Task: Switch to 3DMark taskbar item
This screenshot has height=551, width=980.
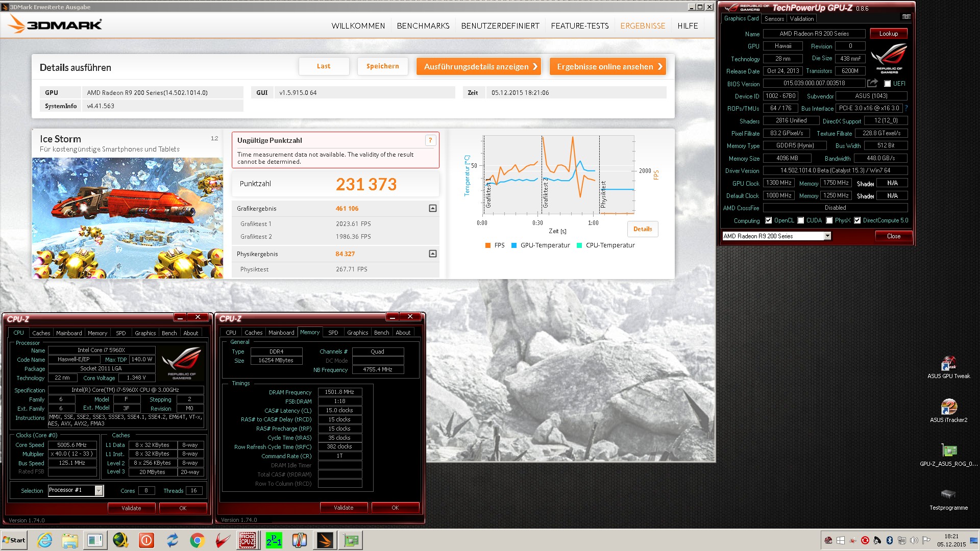Action: click(325, 540)
